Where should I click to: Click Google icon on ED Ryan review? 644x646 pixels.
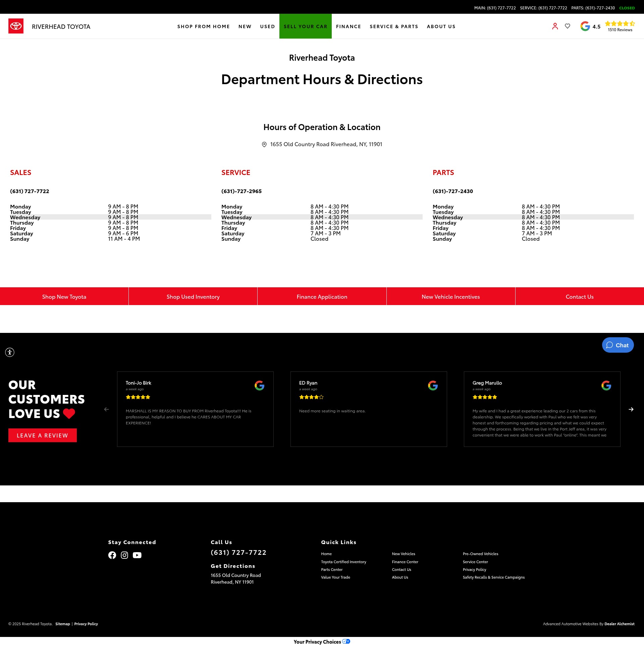(x=433, y=386)
